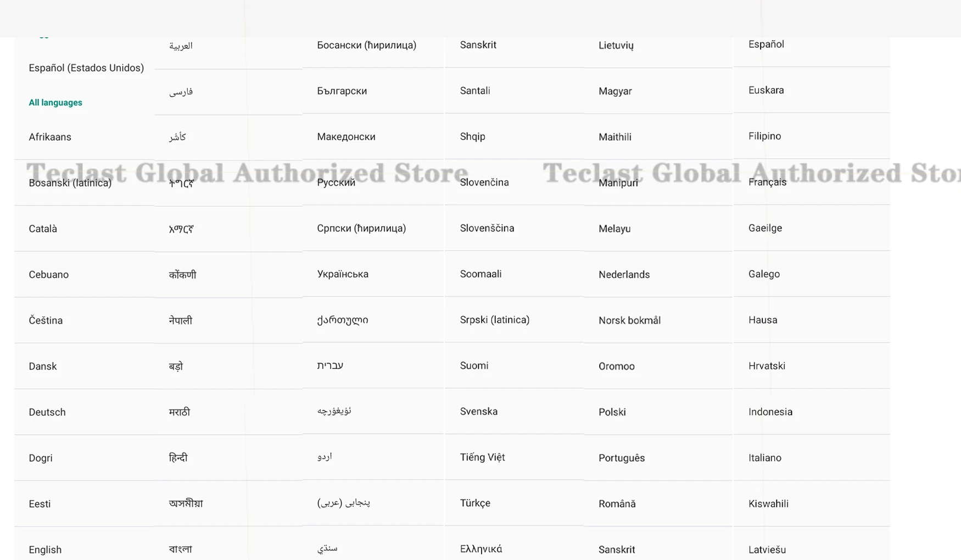
Task: Choose Hausa language
Action: [763, 320]
